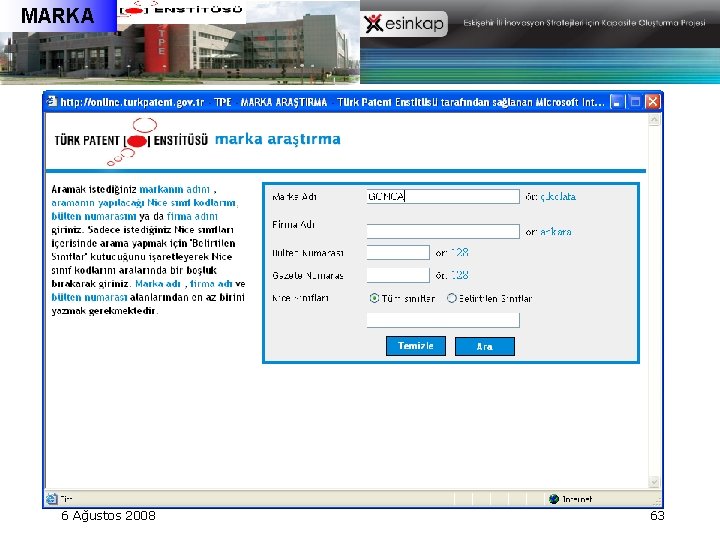Start search with the Ara button
Viewport: 720px width, 540px height.
point(484,346)
